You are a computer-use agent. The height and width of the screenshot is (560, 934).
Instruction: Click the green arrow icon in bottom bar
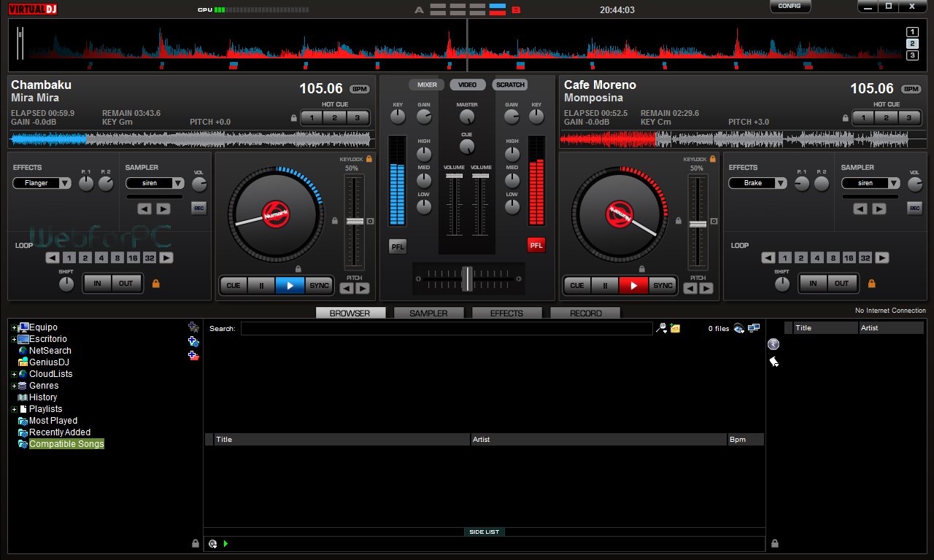[x=226, y=543]
